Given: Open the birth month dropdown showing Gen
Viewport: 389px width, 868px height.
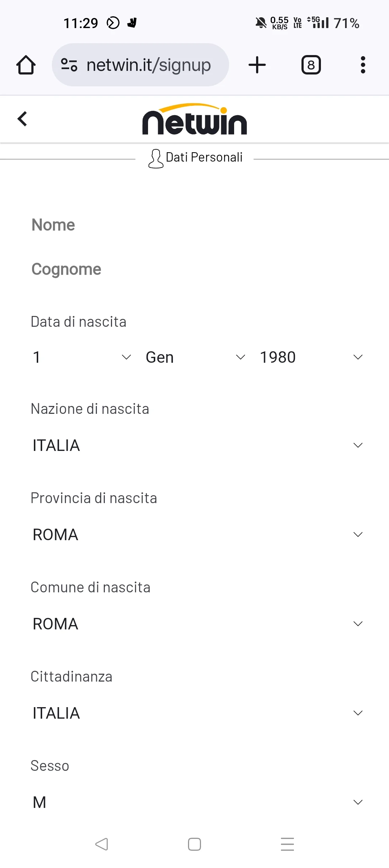Looking at the screenshot, I should tap(196, 357).
